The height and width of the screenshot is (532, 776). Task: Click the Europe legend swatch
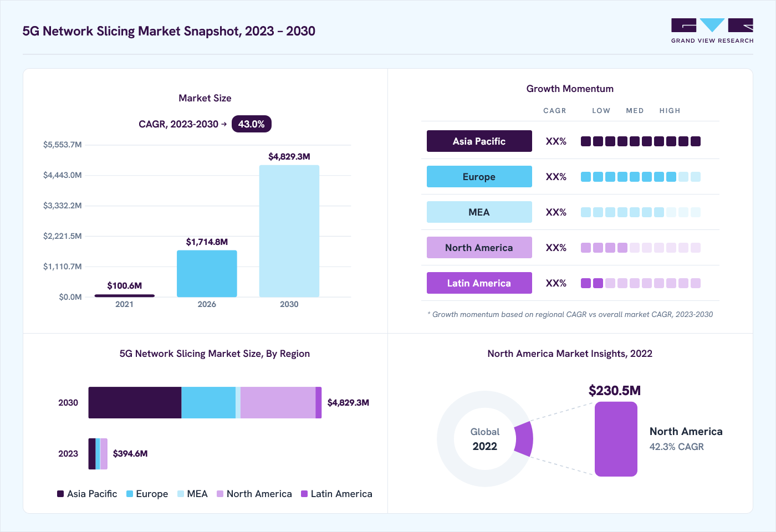point(130,494)
